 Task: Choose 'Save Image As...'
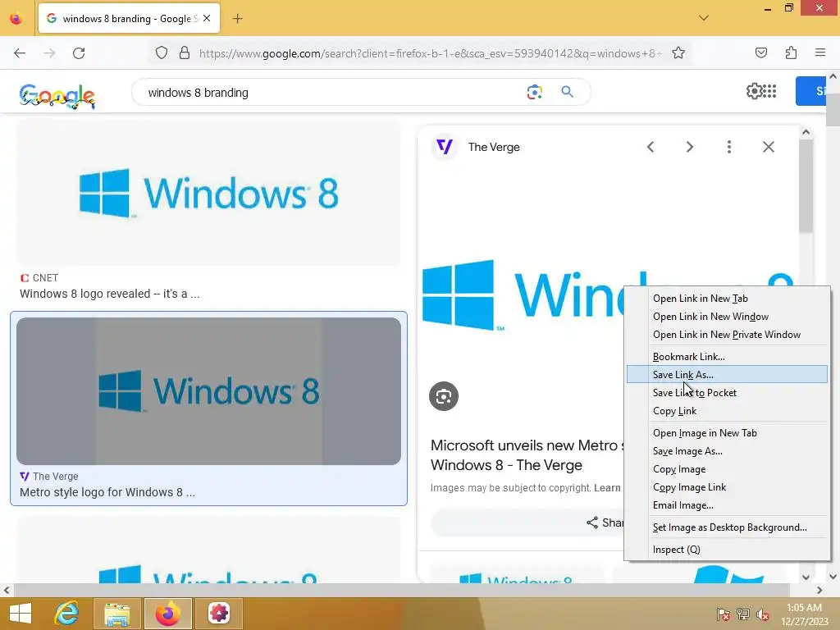[727, 451]
